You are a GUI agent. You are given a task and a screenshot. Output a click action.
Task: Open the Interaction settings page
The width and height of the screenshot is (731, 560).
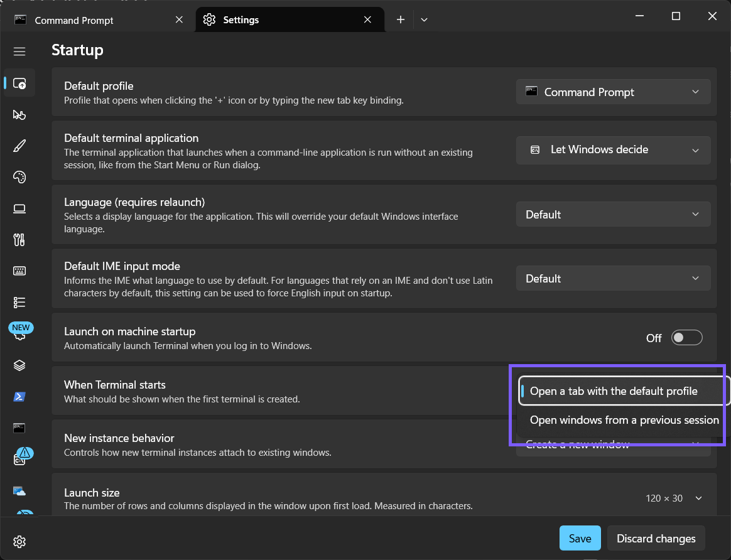(x=19, y=115)
